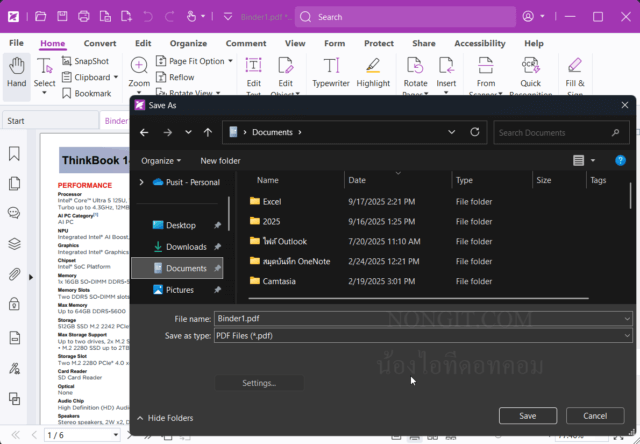Choose the Select tool

coord(44,75)
